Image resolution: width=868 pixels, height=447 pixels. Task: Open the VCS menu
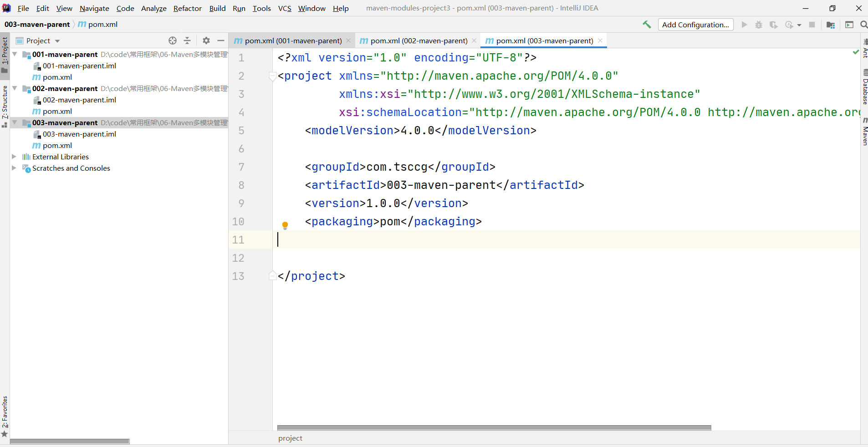pyautogui.click(x=285, y=8)
